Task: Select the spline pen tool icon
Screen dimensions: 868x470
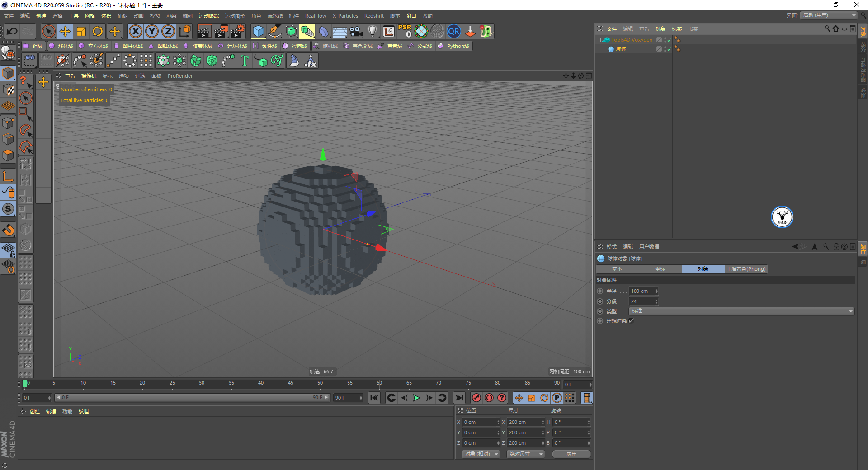Action: click(274, 31)
